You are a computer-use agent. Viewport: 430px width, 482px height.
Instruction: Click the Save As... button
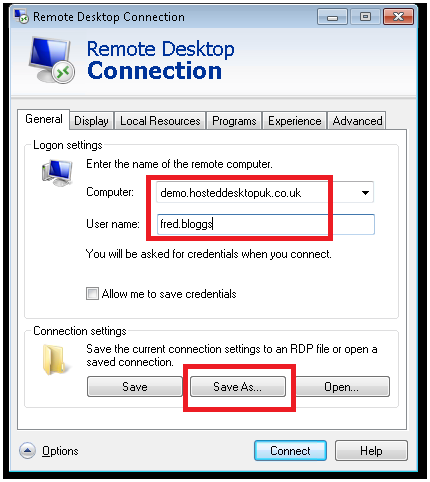pos(238,387)
